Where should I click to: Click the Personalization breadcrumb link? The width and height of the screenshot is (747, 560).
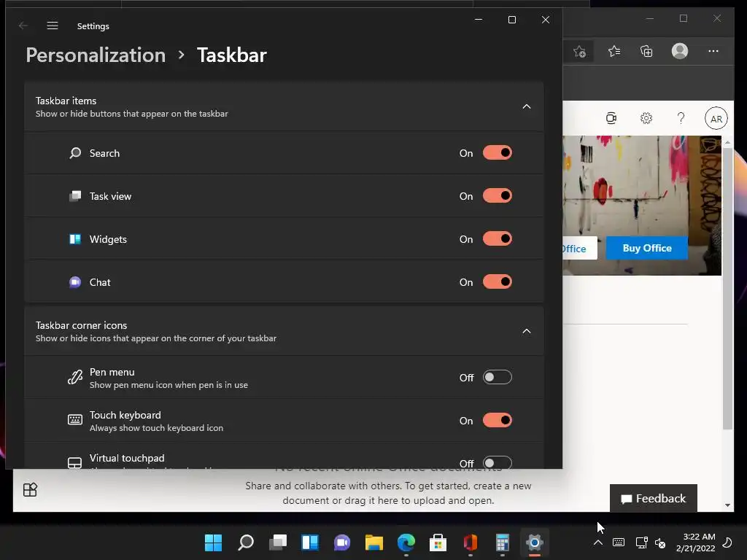click(x=96, y=55)
